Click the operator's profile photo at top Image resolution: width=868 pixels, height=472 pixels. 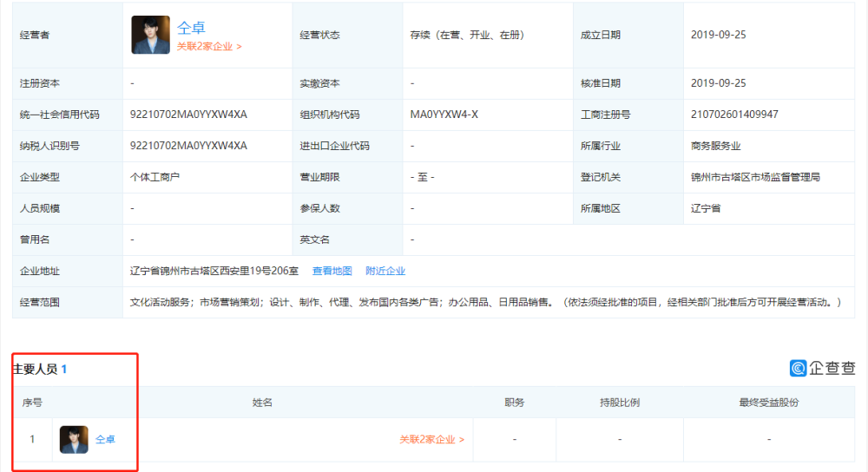point(150,35)
